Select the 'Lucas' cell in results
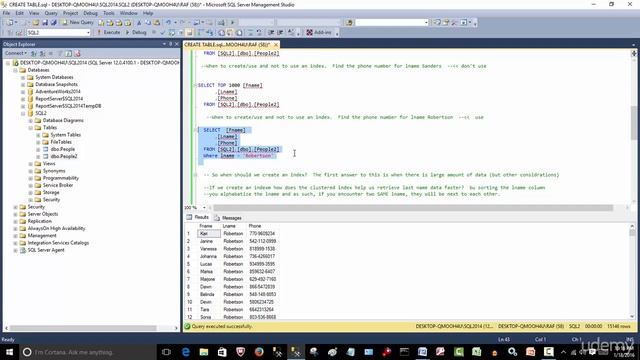This screenshot has width=640, height=360. tap(209, 264)
